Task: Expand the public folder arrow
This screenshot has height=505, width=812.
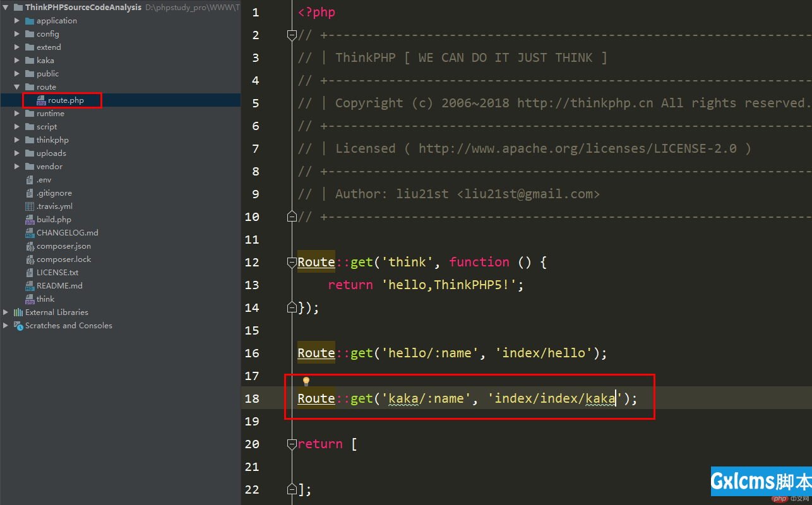Action: click(18, 74)
